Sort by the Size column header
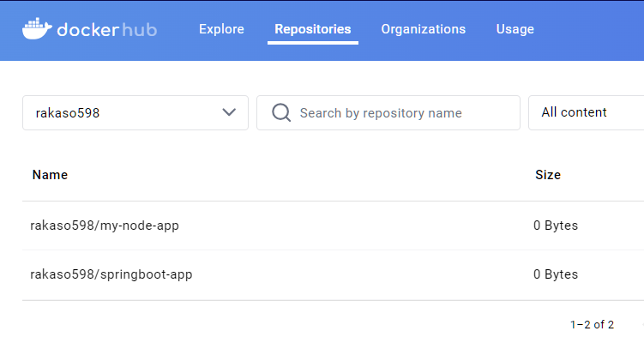 click(548, 175)
